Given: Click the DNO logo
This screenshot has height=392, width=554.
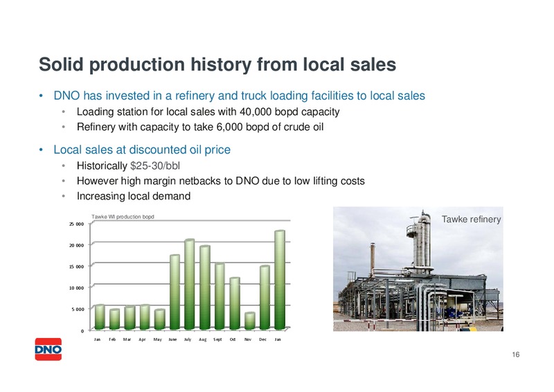Looking at the screenshot, I should [x=48, y=349].
